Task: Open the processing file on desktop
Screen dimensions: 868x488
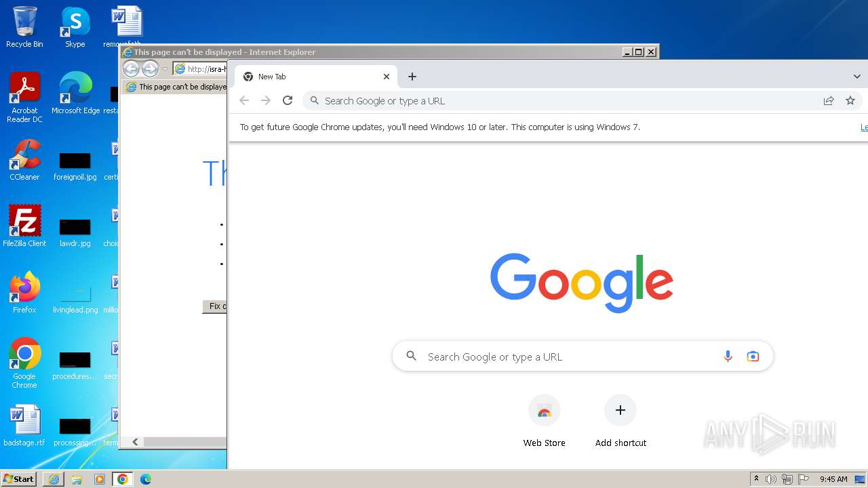Action: coord(75,432)
